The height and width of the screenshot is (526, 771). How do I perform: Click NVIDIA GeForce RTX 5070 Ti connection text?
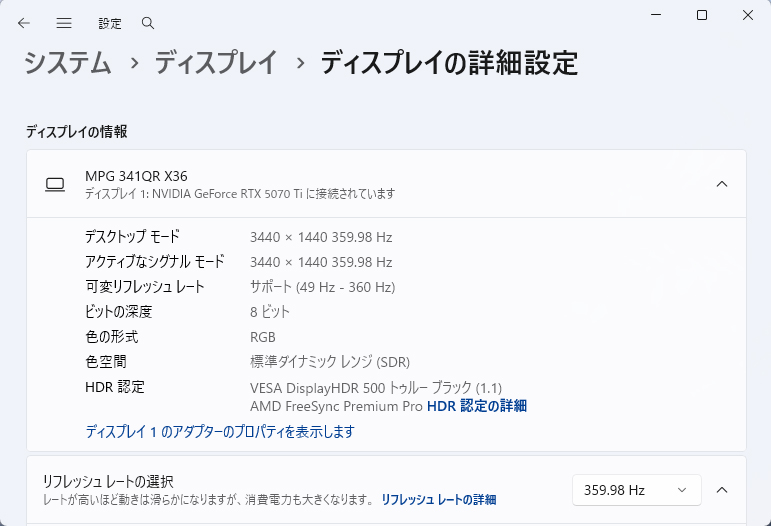(240, 194)
